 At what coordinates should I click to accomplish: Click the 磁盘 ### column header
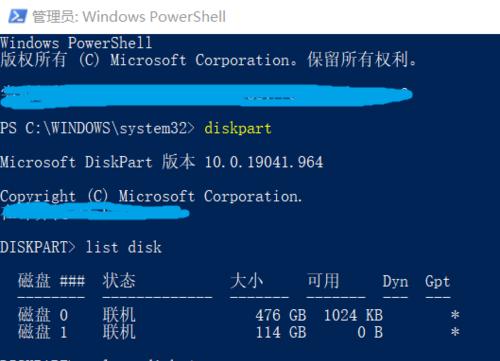51,281
